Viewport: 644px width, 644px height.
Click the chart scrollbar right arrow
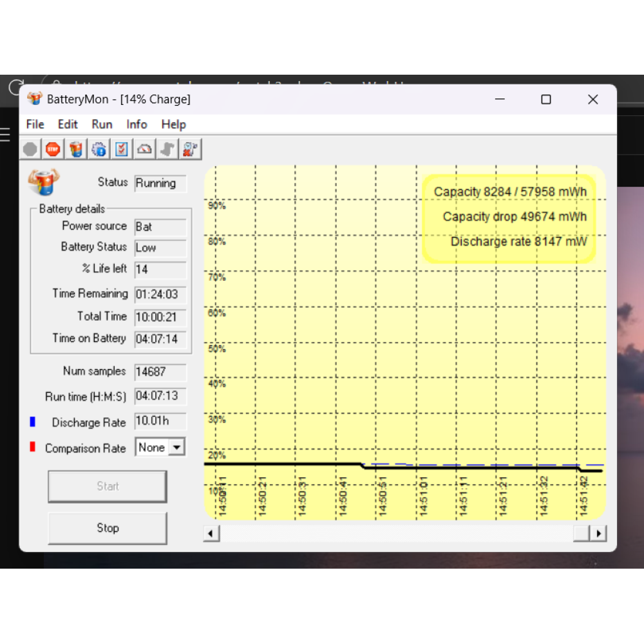pos(599,533)
